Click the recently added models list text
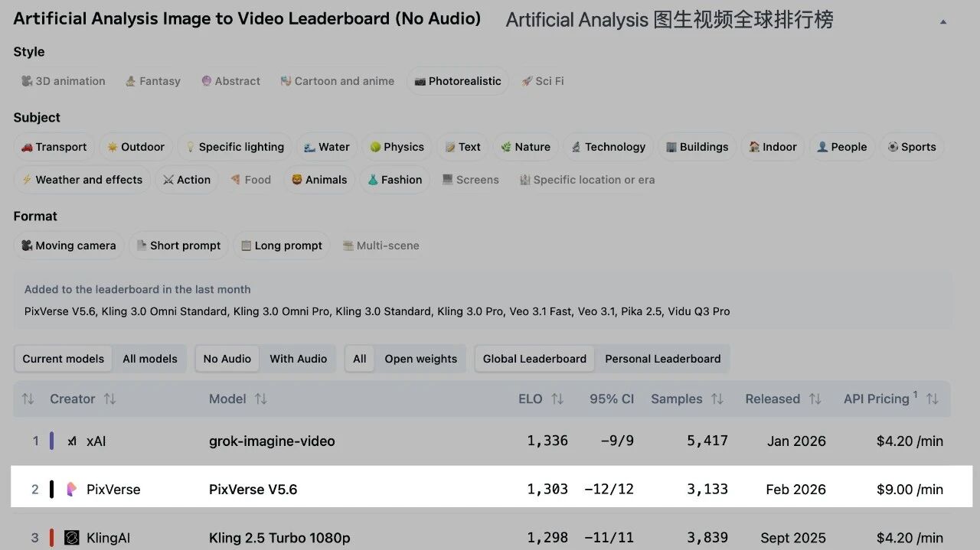This screenshot has width=980, height=550. 377,311
